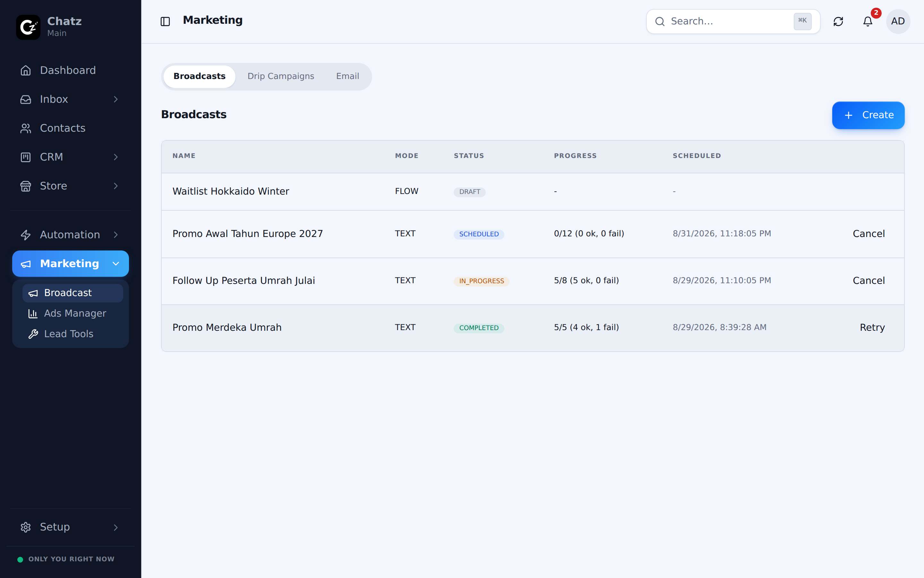Click the Store shop icon

coord(26,186)
